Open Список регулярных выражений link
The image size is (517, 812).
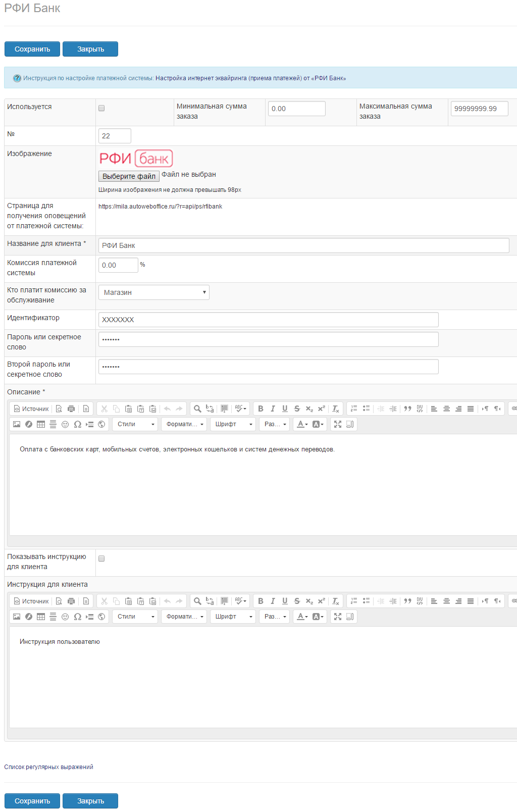48,767
